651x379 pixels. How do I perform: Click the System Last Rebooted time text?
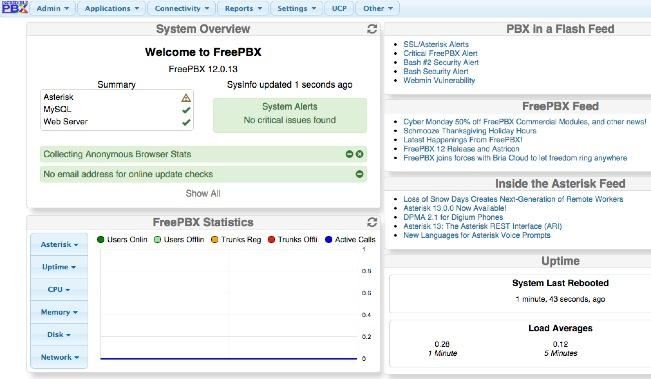coord(560,299)
